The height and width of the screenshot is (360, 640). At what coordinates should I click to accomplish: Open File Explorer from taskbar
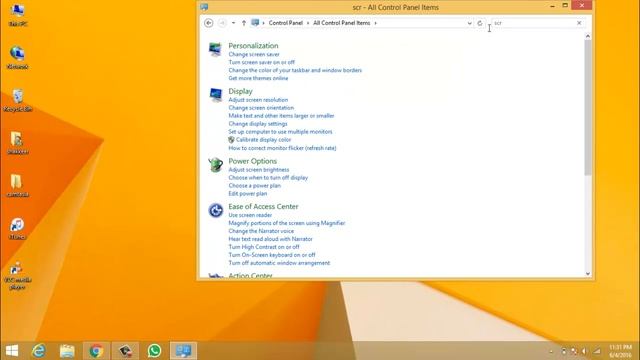tap(67, 351)
